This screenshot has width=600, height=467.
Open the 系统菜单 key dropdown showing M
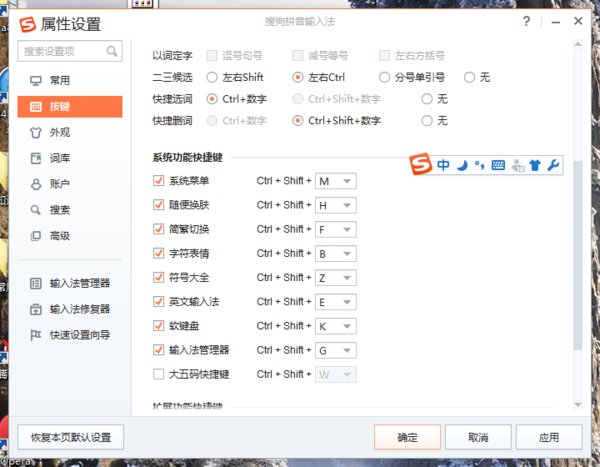[336, 181]
